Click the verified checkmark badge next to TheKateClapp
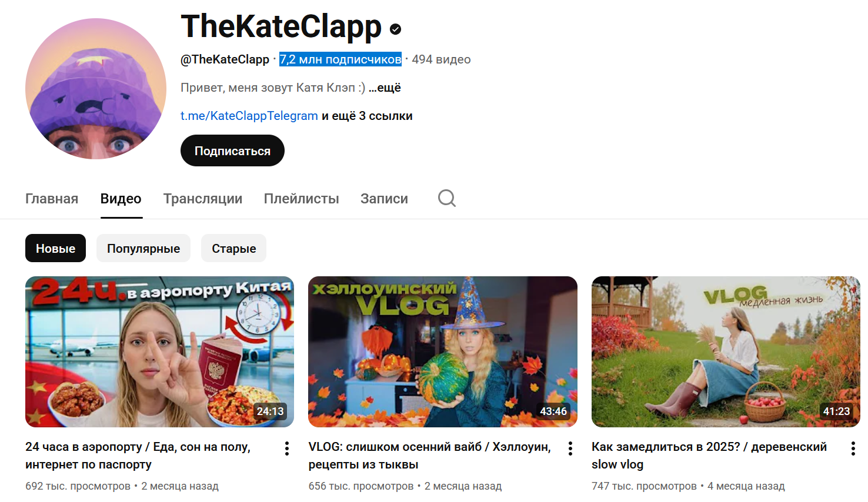 pyautogui.click(x=396, y=29)
